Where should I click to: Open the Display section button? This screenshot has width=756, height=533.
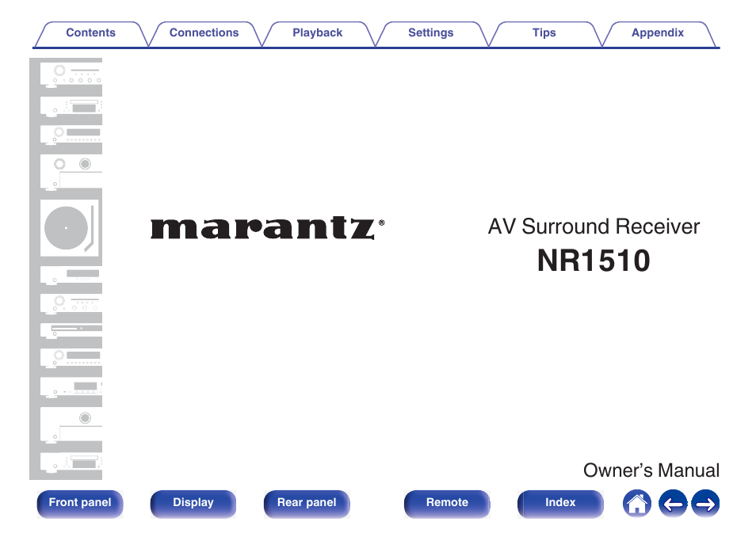[193, 504]
